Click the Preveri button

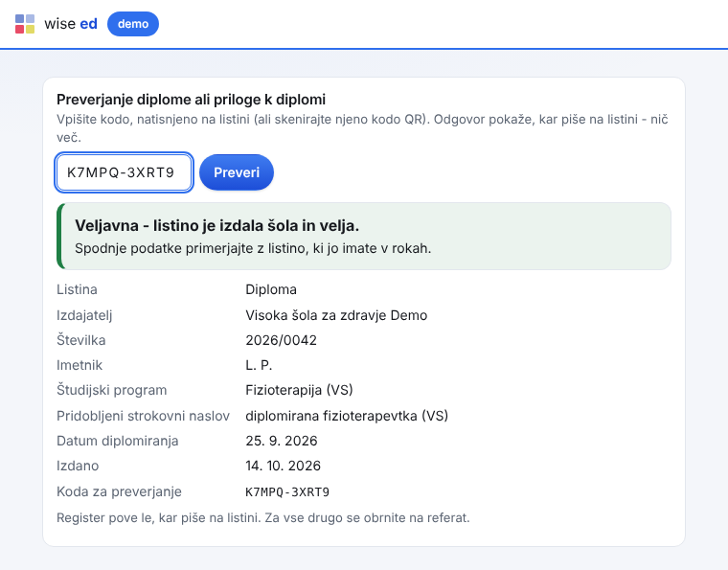tap(237, 172)
